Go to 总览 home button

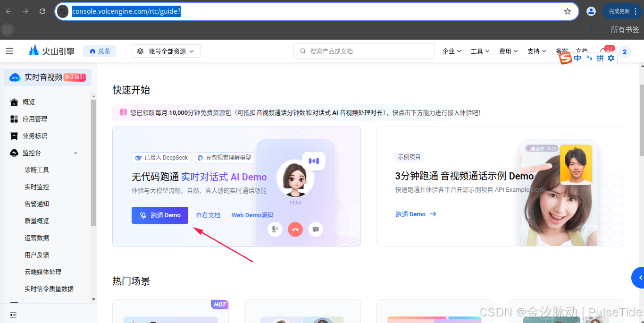click(x=100, y=51)
